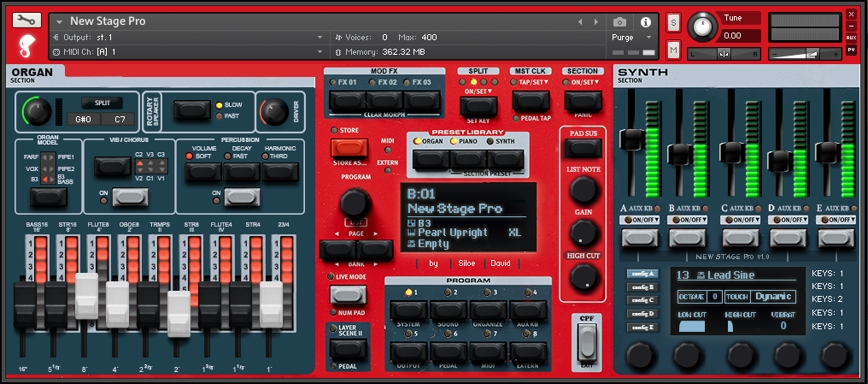Click Program 8 Extern button
This screenshot has width=868, height=384.
click(528, 352)
